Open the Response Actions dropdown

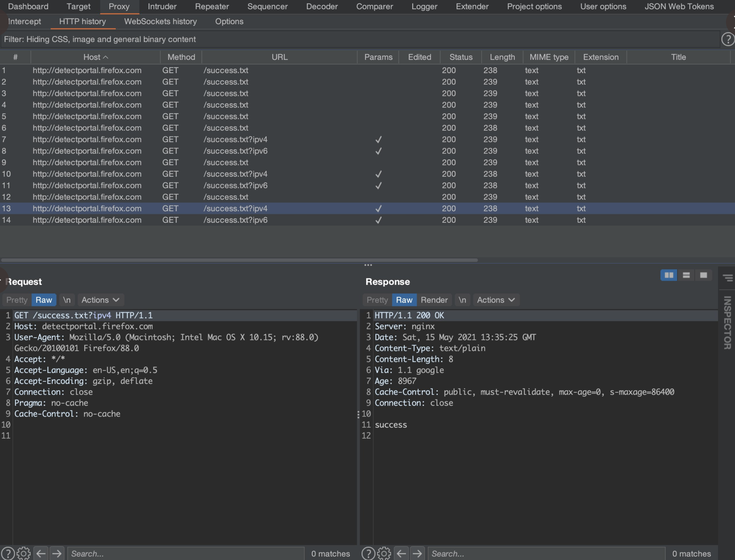point(496,300)
